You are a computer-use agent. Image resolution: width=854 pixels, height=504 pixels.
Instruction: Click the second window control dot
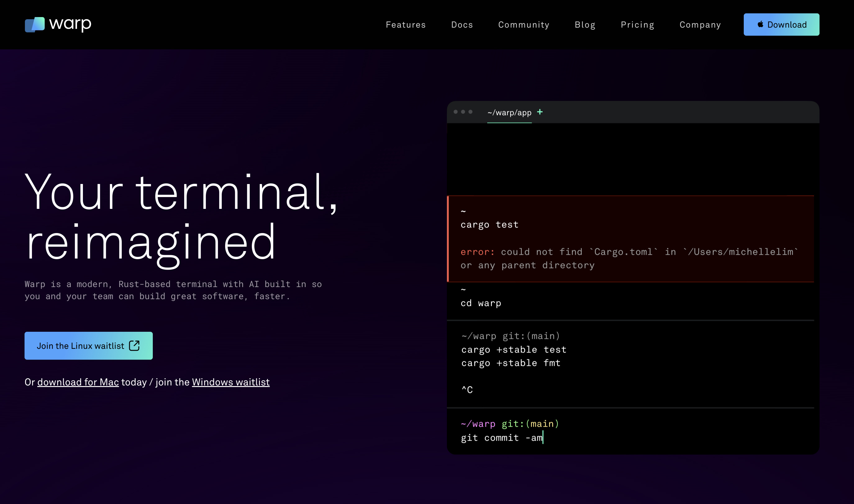tap(463, 112)
